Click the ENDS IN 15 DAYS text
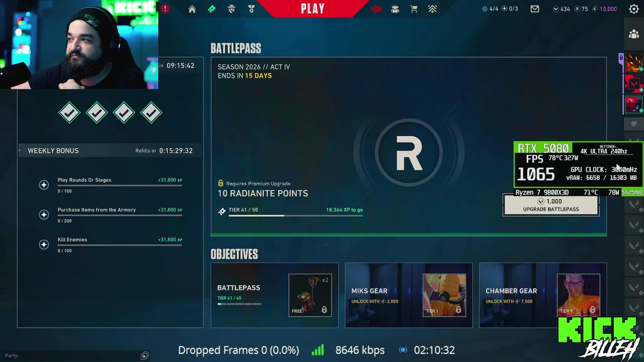Image resolution: width=644 pixels, height=362 pixels. click(x=245, y=76)
